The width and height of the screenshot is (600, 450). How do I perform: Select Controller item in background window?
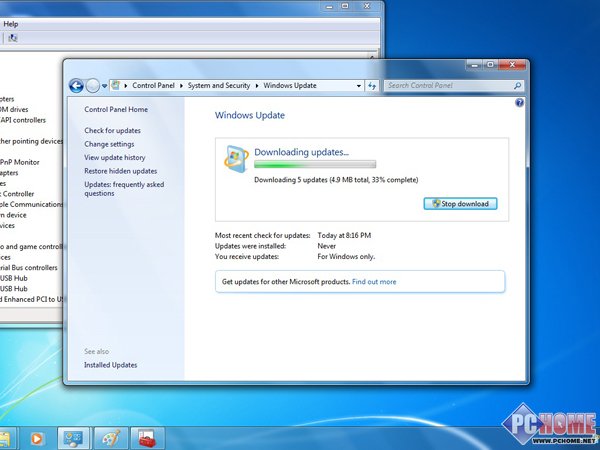[x=17, y=194]
